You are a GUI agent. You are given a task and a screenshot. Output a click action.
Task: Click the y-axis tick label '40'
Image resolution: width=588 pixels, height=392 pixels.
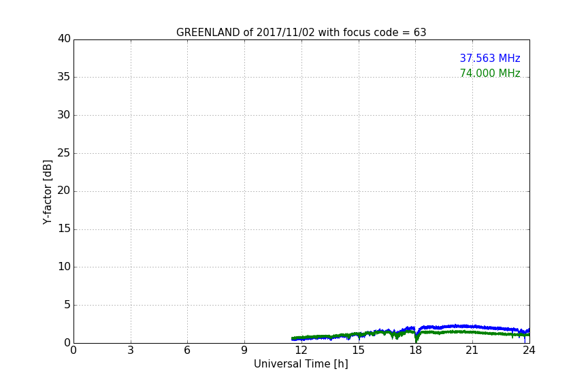click(x=64, y=39)
